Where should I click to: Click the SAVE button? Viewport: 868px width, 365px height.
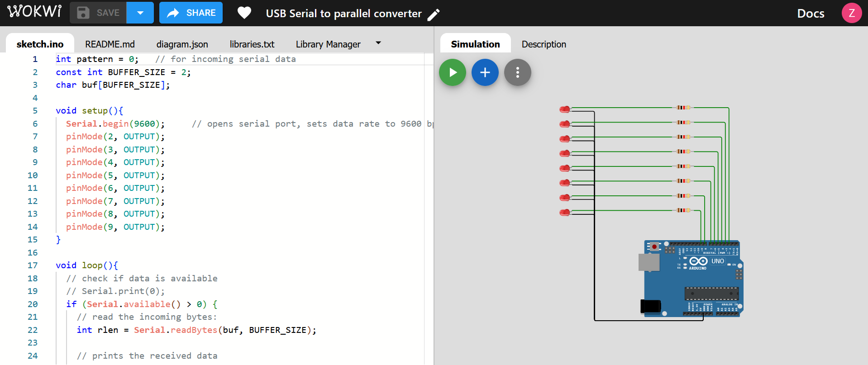pyautogui.click(x=99, y=13)
